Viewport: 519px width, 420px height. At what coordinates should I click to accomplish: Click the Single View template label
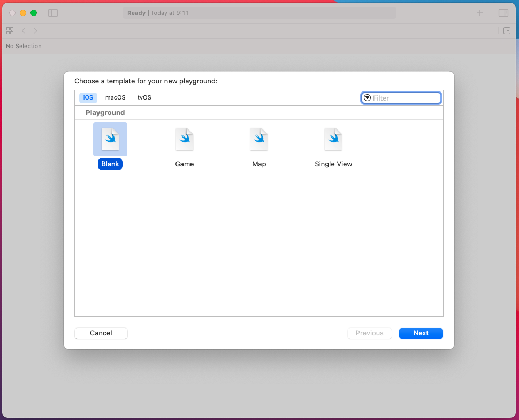click(x=333, y=164)
